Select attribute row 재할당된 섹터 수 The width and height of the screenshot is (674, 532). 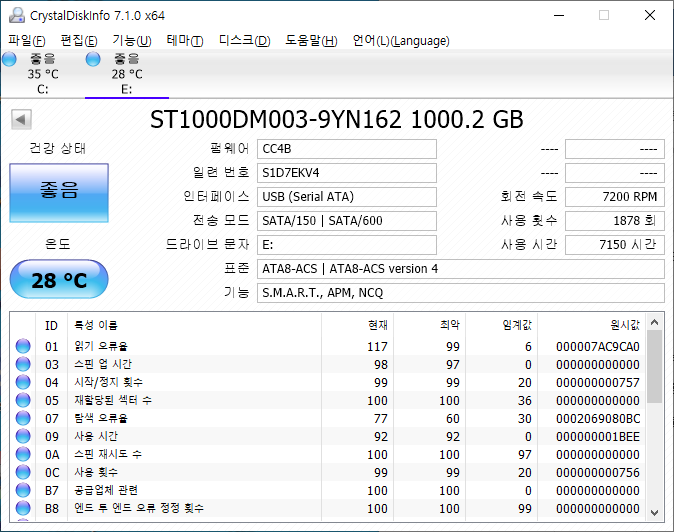pos(328,401)
